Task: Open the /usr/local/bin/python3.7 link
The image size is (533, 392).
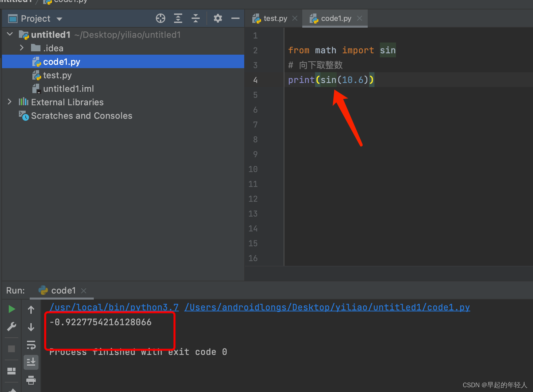Action: (x=114, y=307)
